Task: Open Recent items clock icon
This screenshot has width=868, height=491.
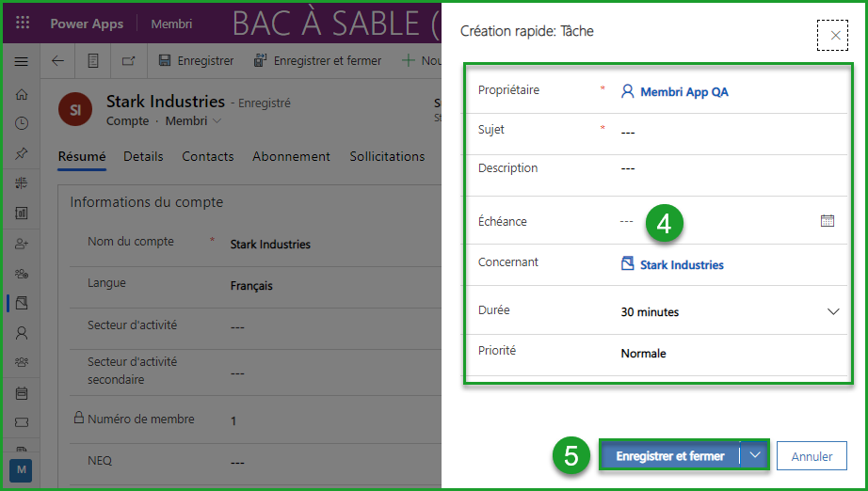Action: coord(22,123)
